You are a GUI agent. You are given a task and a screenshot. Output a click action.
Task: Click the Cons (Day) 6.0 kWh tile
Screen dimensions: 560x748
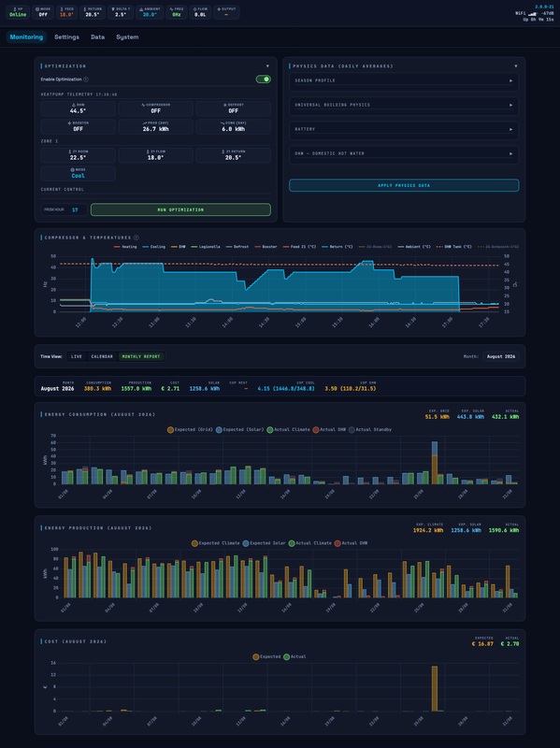tap(233, 126)
